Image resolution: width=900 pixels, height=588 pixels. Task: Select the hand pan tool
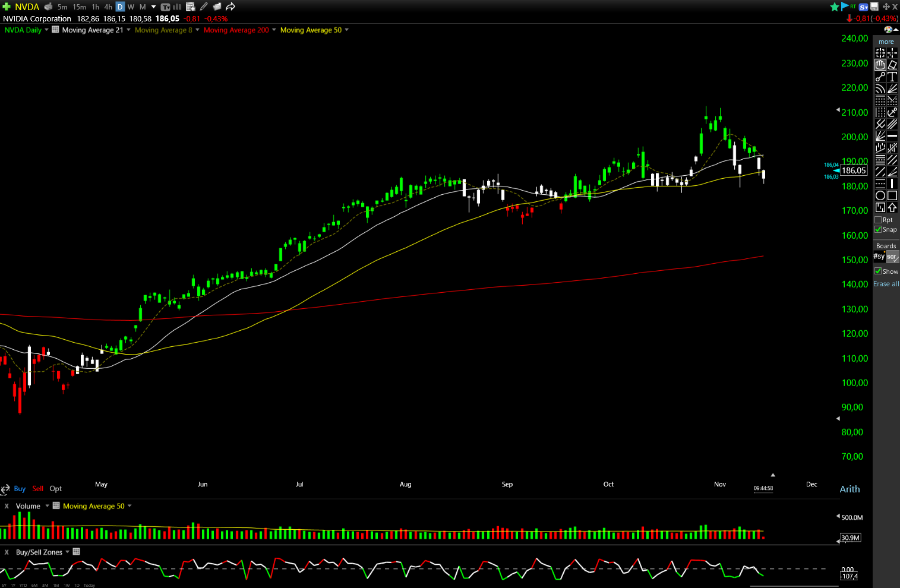point(880,65)
